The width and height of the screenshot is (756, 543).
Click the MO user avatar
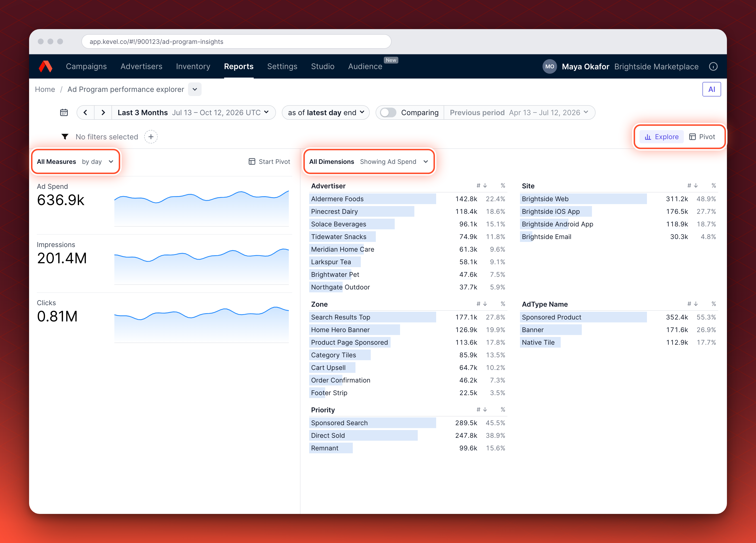point(550,66)
